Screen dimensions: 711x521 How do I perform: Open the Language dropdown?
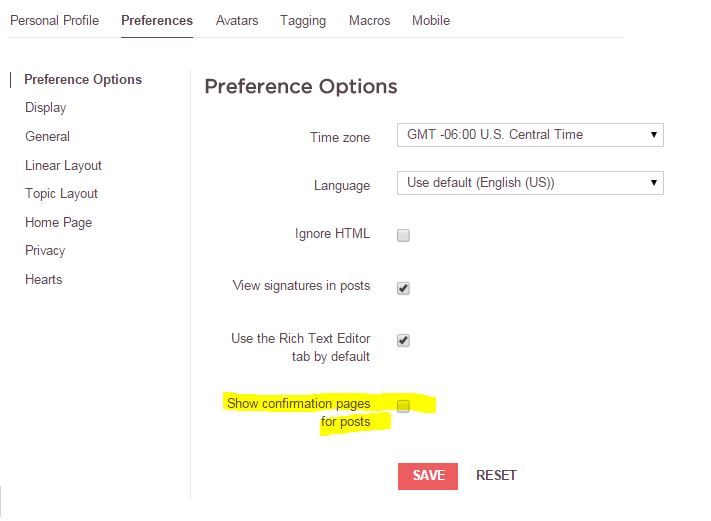530,183
